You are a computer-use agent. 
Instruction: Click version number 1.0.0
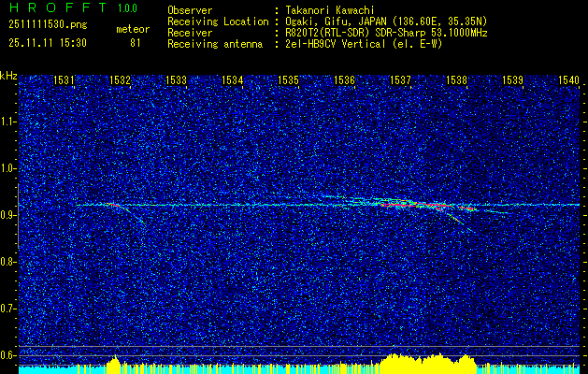point(127,7)
